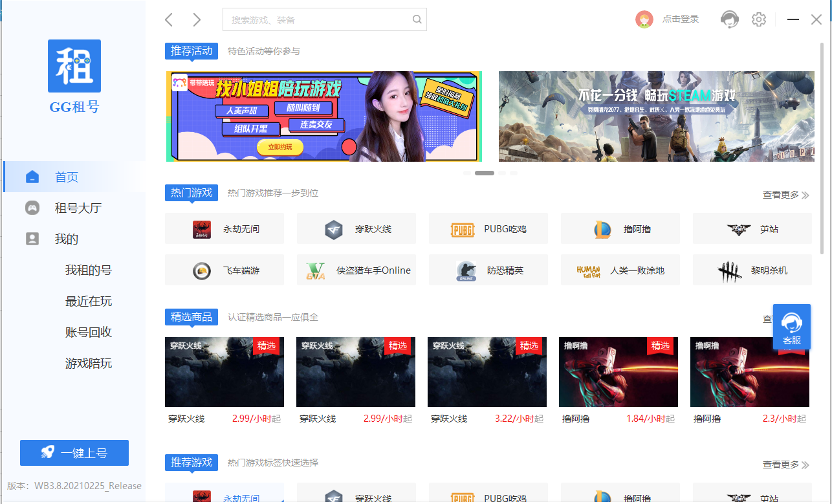Go forward with the right arrow

point(197,19)
